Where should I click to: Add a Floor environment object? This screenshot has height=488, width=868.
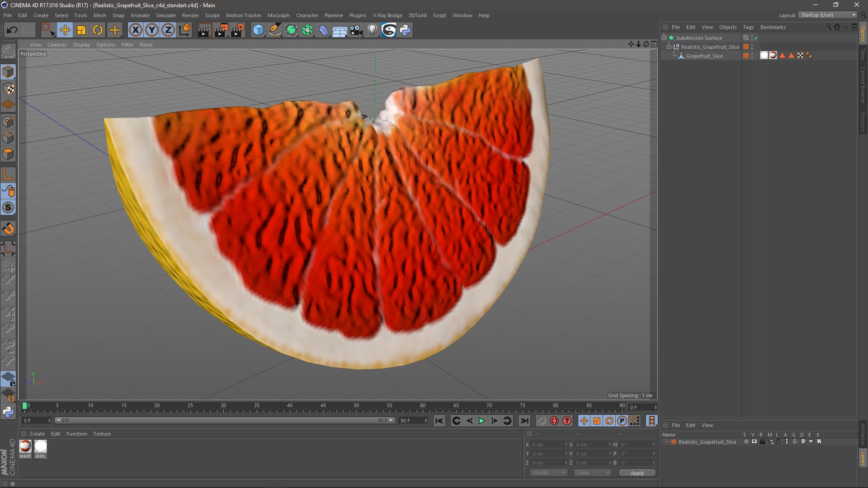[340, 30]
